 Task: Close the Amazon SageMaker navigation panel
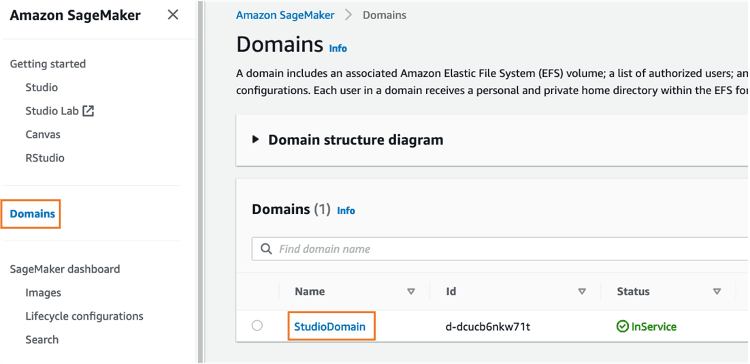(173, 15)
